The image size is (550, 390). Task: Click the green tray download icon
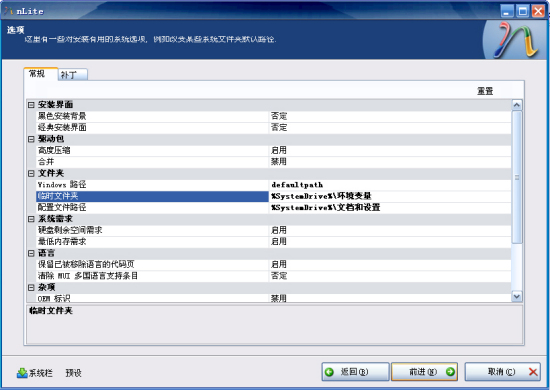coord(22,373)
